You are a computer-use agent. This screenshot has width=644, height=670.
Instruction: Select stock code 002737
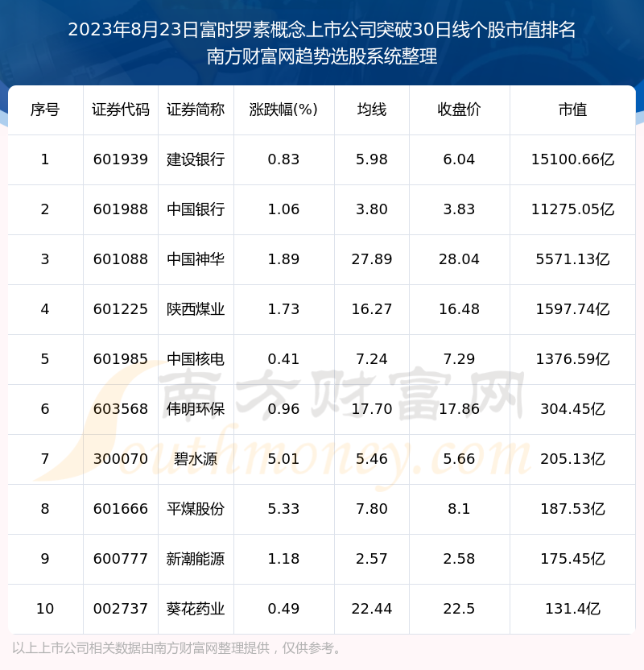click(x=121, y=610)
